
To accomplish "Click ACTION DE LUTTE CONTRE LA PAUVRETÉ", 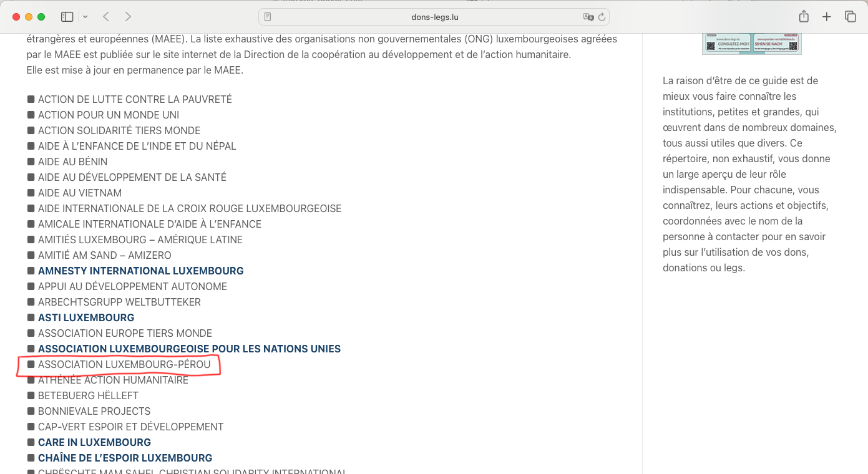I will point(135,99).
